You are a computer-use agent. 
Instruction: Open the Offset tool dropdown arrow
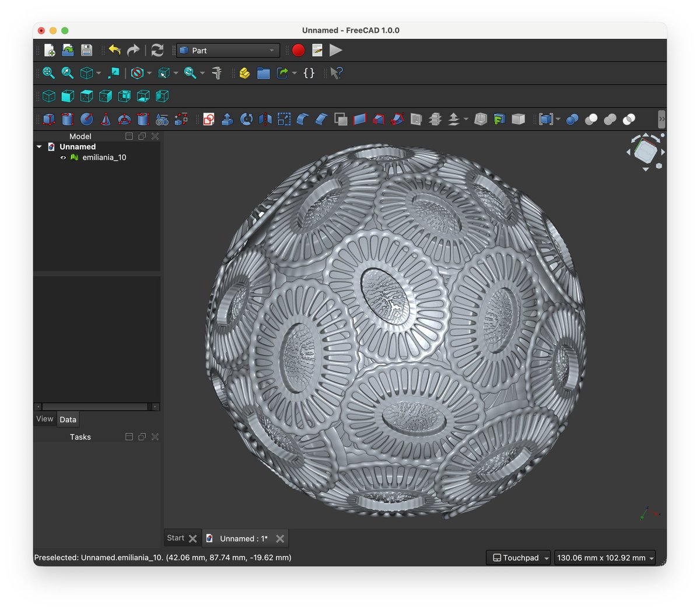(x=466, y=120)
